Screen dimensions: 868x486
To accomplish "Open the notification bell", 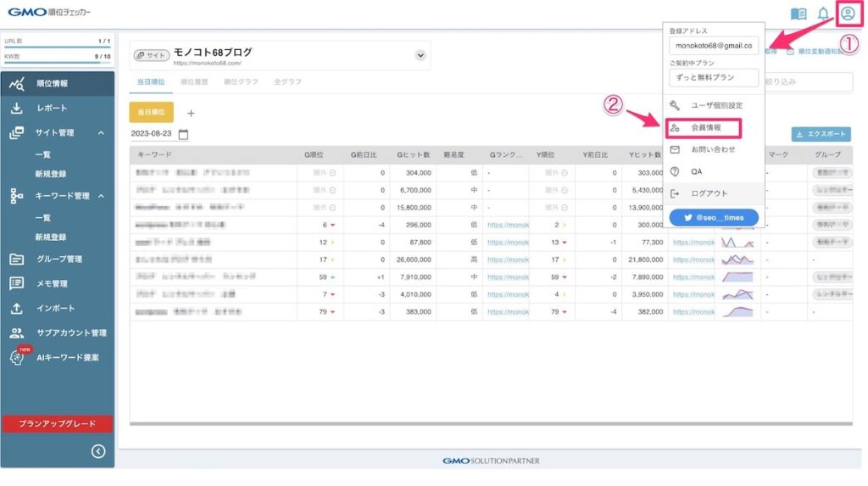I will pyautogui.click(x=824, y=14).
